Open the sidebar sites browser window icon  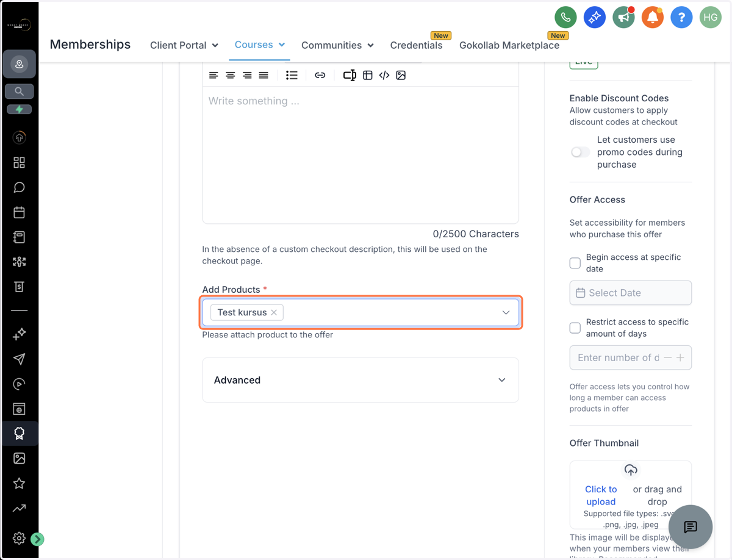point(20,409)
